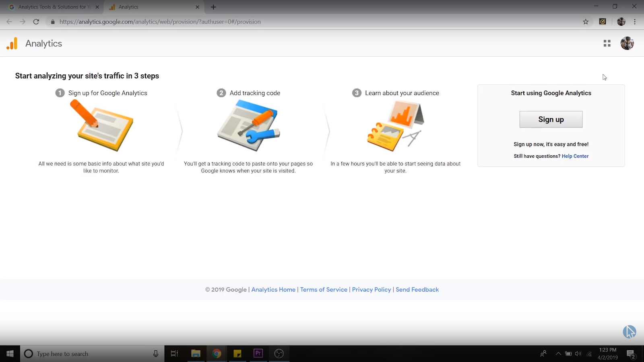
Task: Click the browser forward arrow
Action: point(23,22)
